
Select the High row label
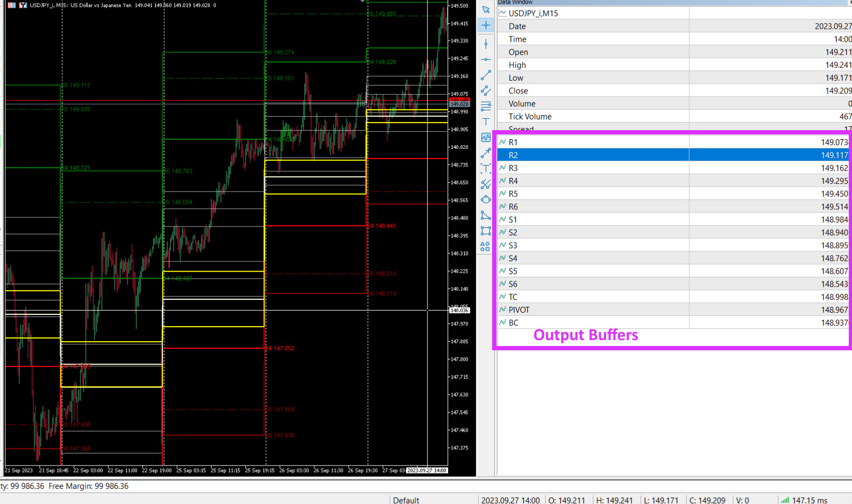point(517,65)
